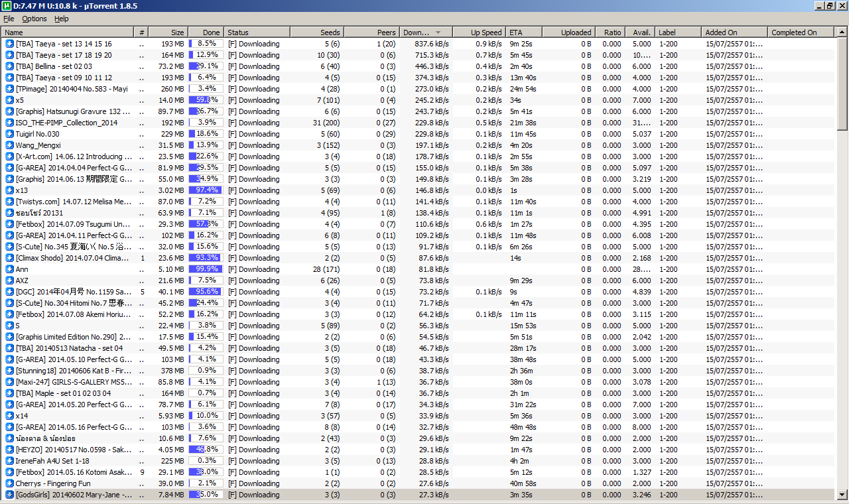Click the seeds value 31 (200)
This screenshot has width=849, height=504.
pos(326,123)
